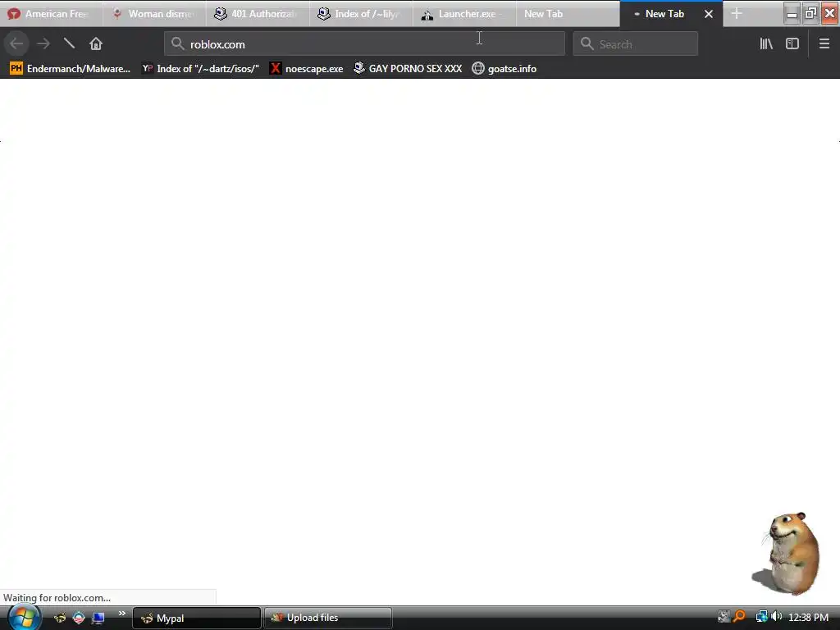Click the roblox.com address bar field
Screen dimensions: 840x630
[x=364, y=43]
